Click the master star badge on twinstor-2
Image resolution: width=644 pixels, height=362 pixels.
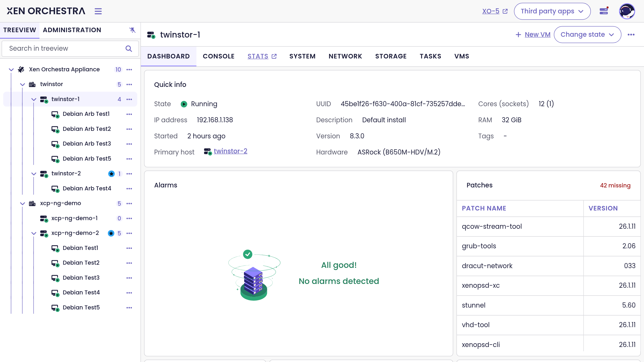111,174
